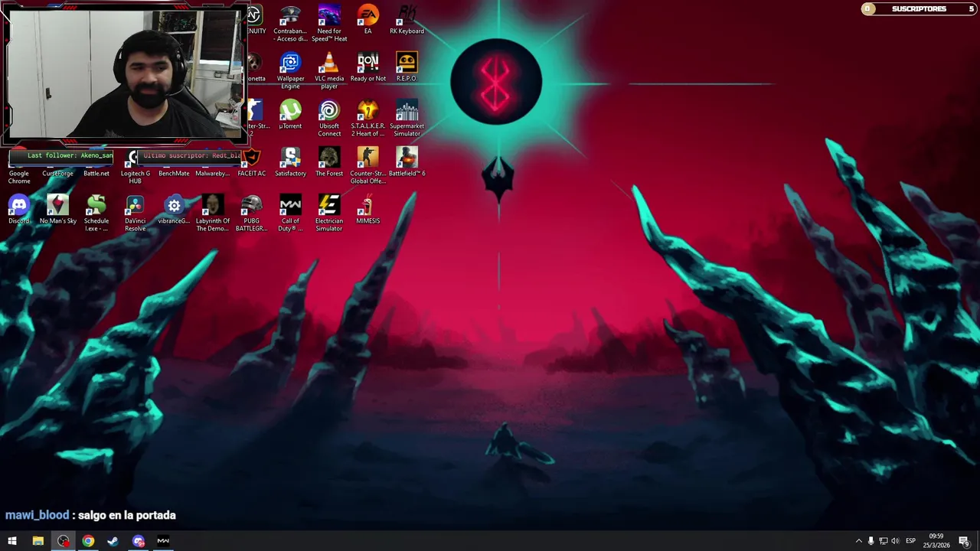
Task: Select the Discord desktop icon
Action: [x=19, y=210]
